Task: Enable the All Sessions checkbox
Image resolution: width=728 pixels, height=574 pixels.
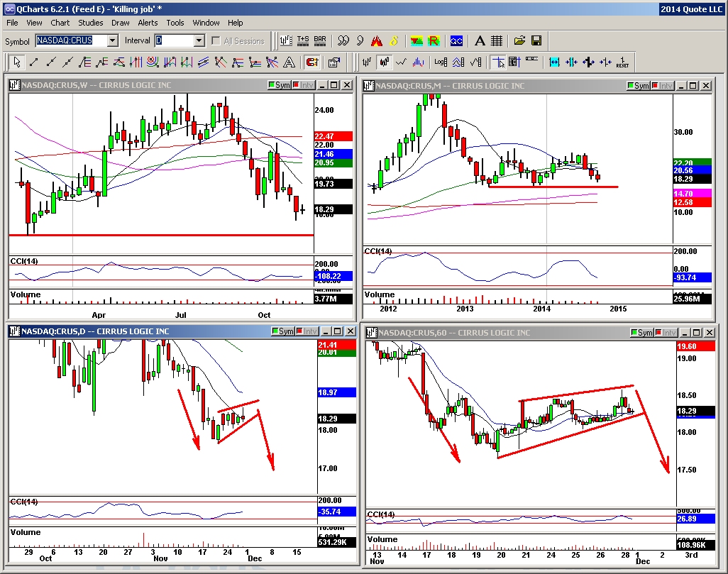Action: click(216, 41)
